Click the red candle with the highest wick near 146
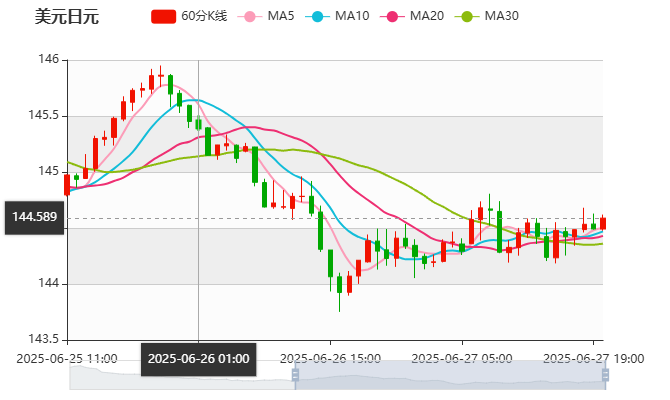 coord(161,76)
